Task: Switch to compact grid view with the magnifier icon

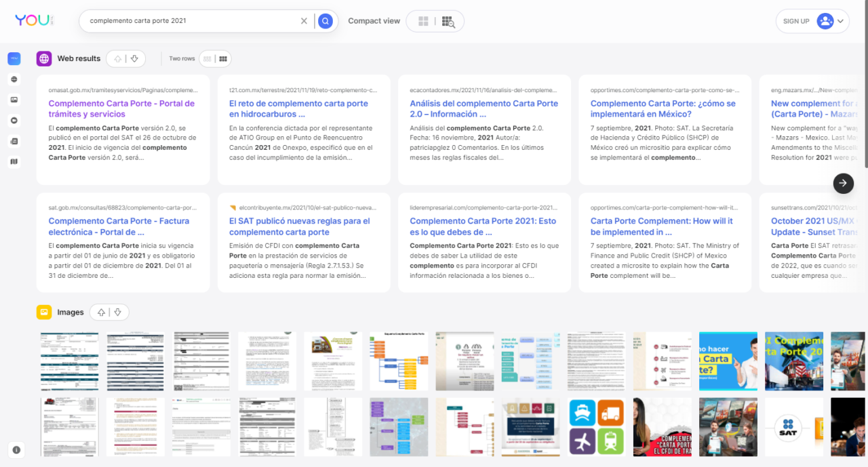Action: [448, 21]
